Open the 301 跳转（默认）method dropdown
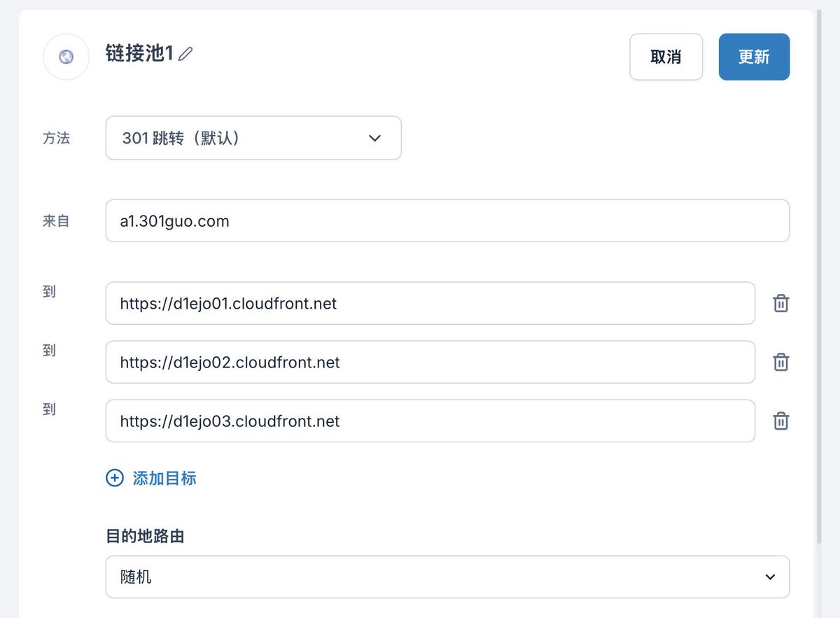 coord(253,138)
